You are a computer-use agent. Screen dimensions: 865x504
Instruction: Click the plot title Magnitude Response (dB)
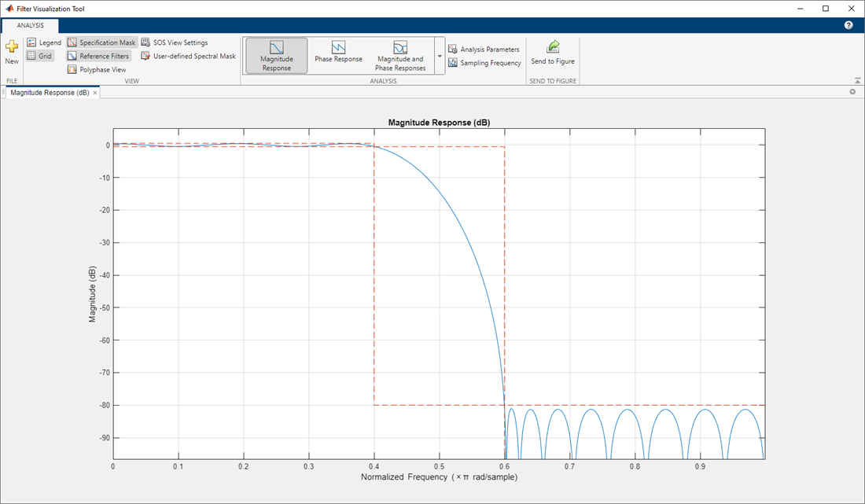click(439, 123)
